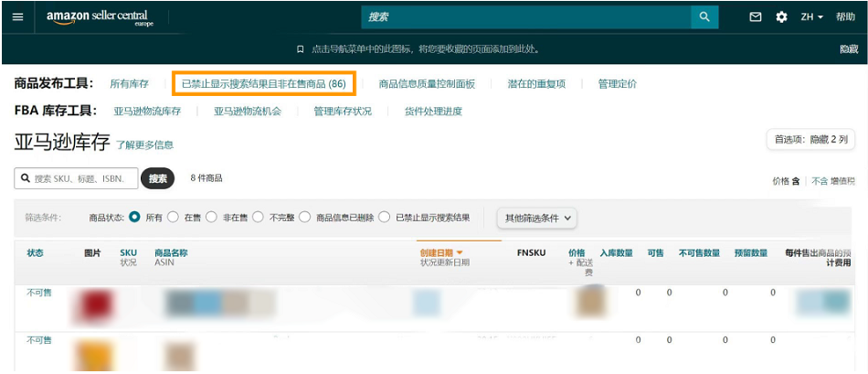Select the 在售 status radio button

click(175, 218)
